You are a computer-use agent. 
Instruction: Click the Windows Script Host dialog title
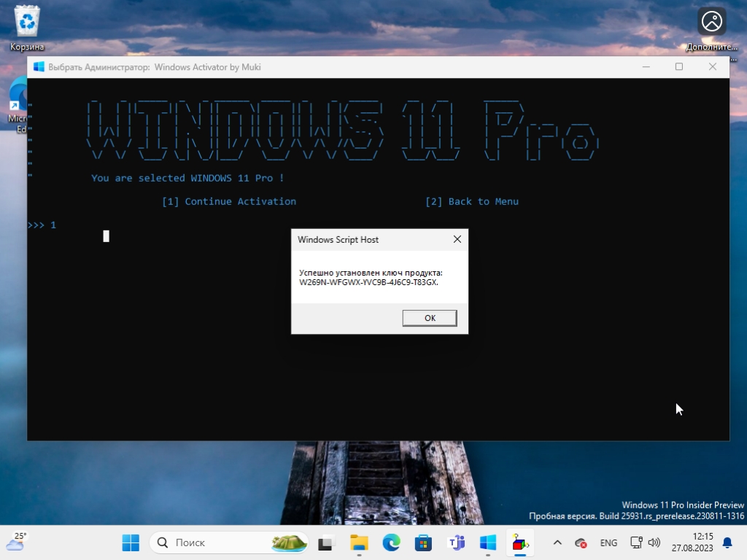point(338,239)
